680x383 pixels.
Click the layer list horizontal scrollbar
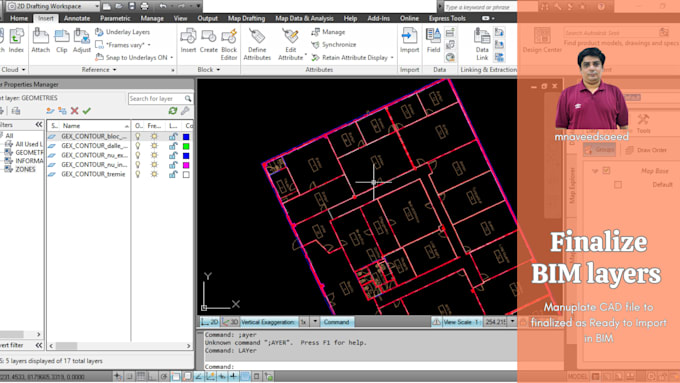pos(120,346)
